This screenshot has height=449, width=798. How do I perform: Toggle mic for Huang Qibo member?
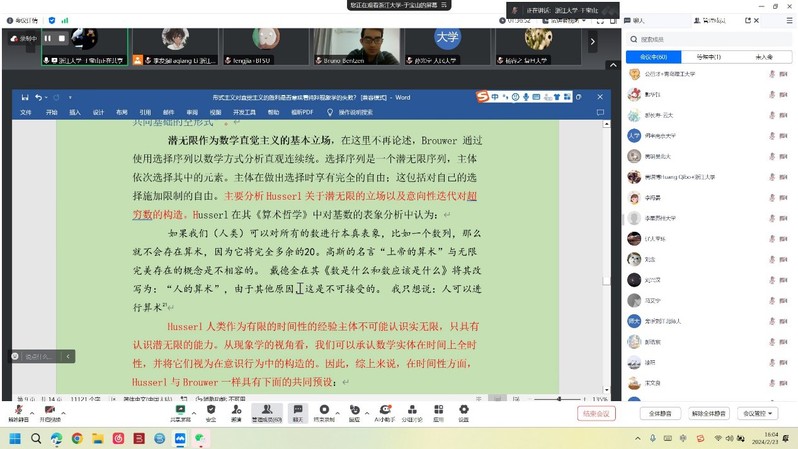[x=772, y=177]
